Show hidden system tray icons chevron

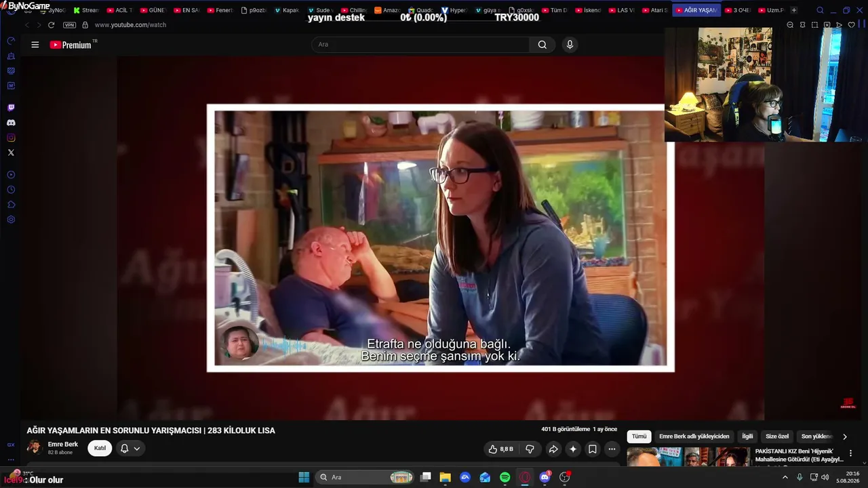pyautogui.click(x=785, y=477)
